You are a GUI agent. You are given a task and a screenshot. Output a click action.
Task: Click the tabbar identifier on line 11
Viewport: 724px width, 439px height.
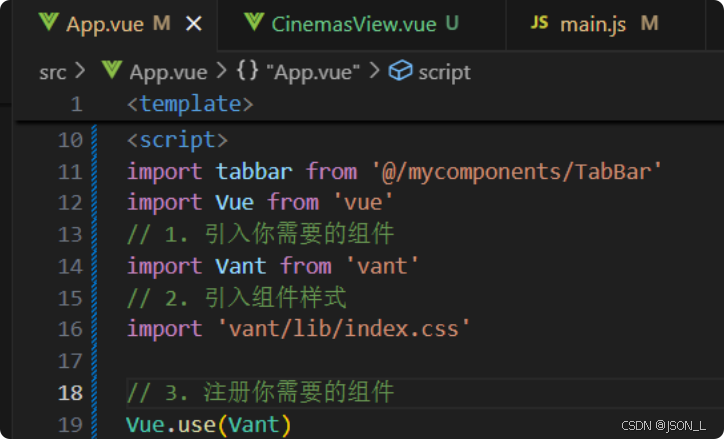254,172
